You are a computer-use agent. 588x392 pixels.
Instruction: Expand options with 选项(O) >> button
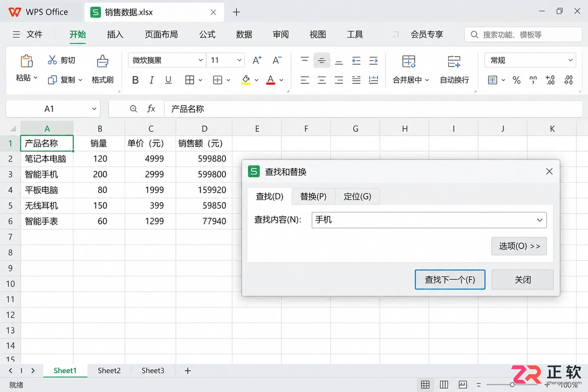click(x=519, y=246)
